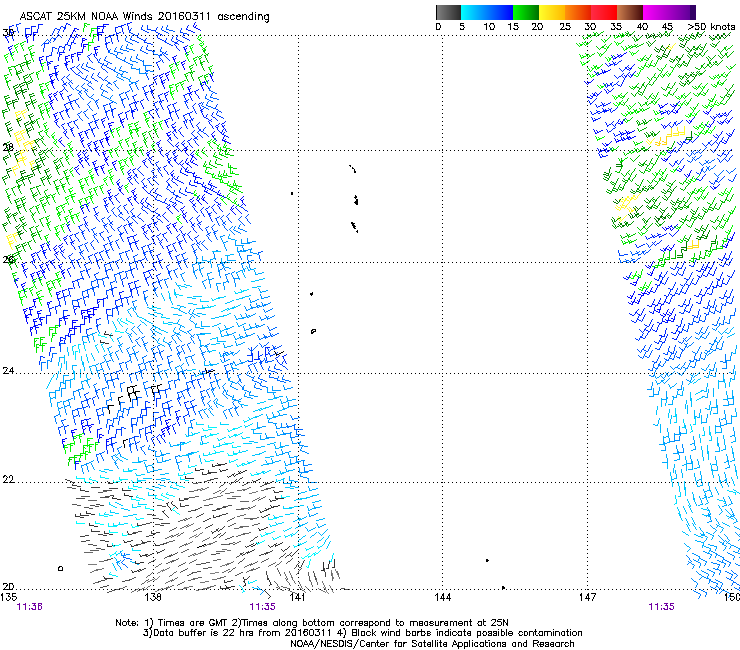This screenshot has height=650, width=740.
Task: Click the purple time label '11:36'
Action: point(29,607)
